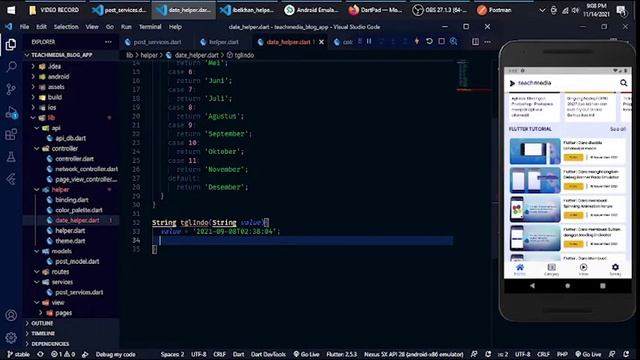Open color_palette.dart file
The height and width of the screenshot is (360, 640).
tap(79, 210)
